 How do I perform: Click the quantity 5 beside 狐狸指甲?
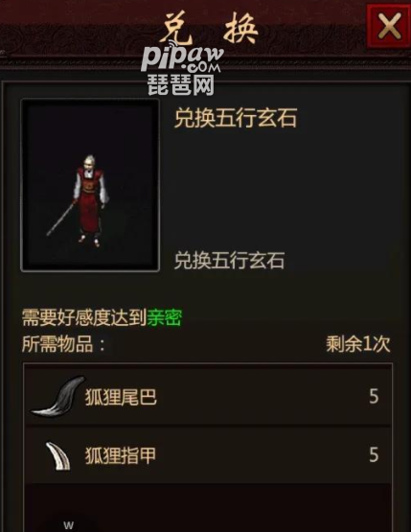(x=374, y=454)
